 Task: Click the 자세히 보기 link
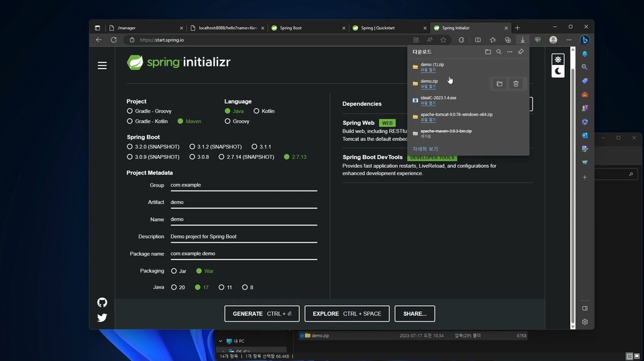click(425, 149)
